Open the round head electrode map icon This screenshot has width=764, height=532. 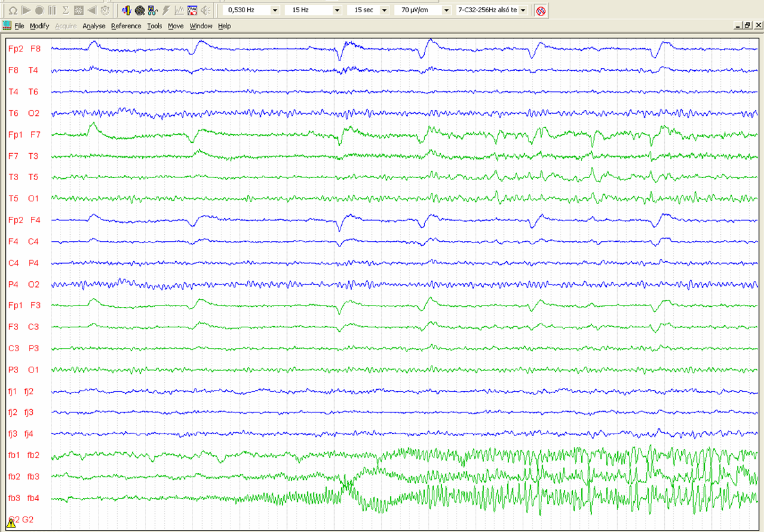(x=140, y=10)
